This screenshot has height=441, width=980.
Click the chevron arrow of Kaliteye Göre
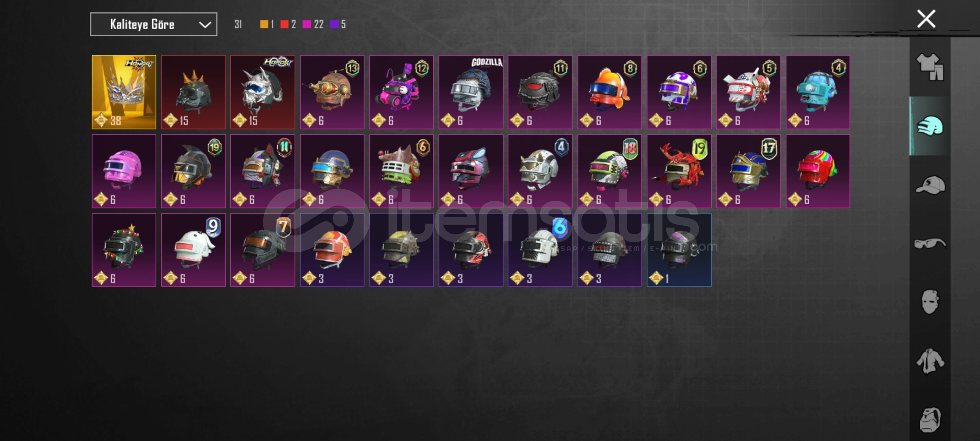205,25
